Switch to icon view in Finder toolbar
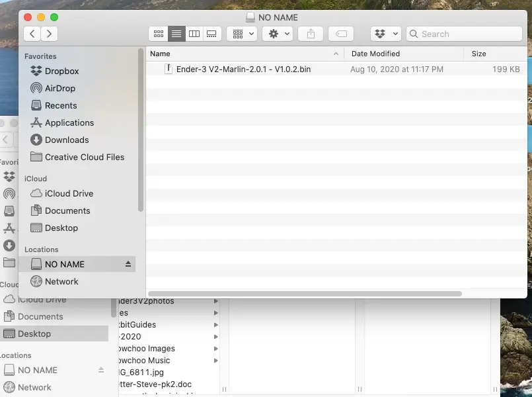 (159, 34)
